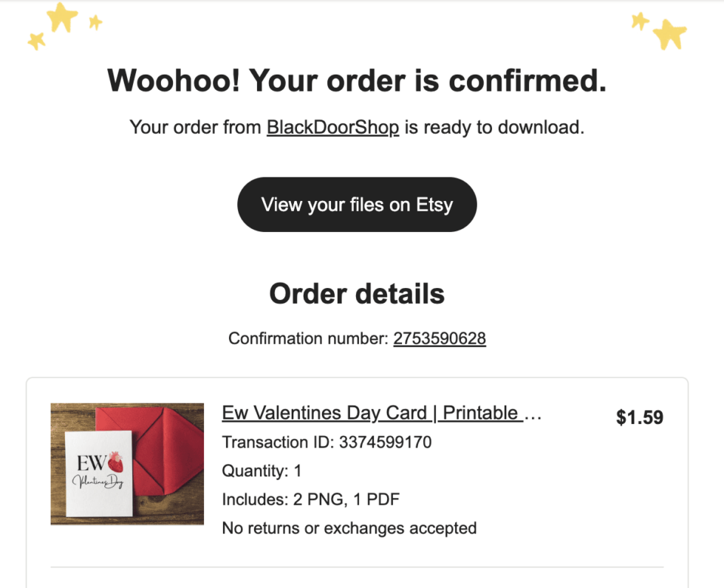The image size is (724, 588).
Task: Click the red heart on the card image
Action: (x=117, y=462)
